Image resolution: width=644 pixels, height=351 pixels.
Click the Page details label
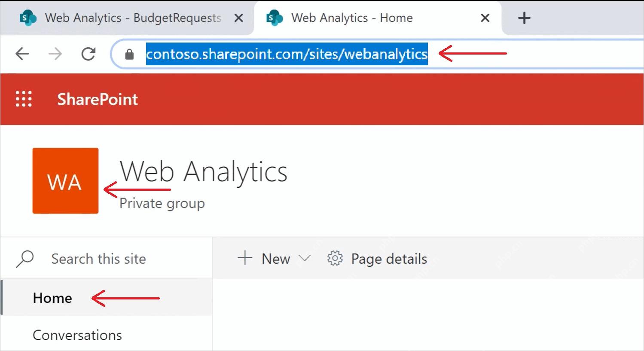click(389, 259)
